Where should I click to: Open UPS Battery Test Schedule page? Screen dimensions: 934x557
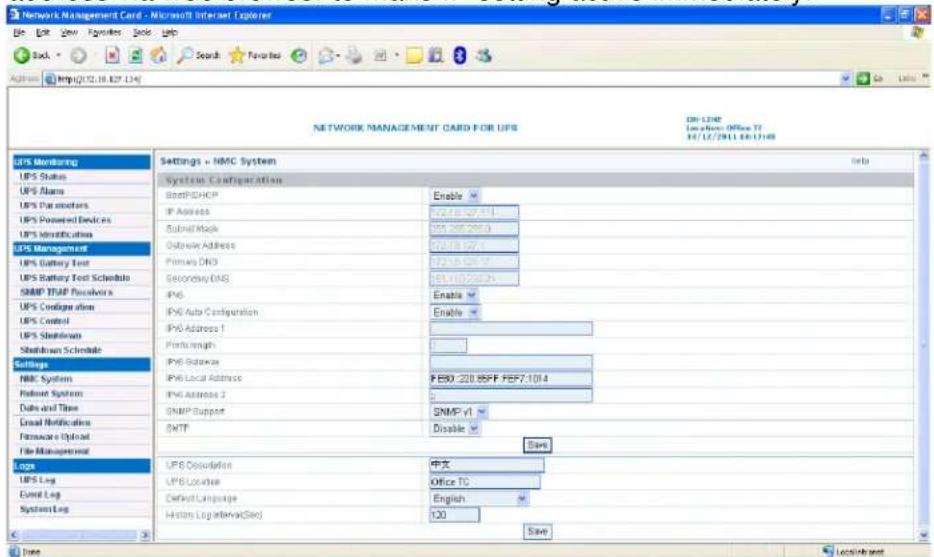click(74, 278)
